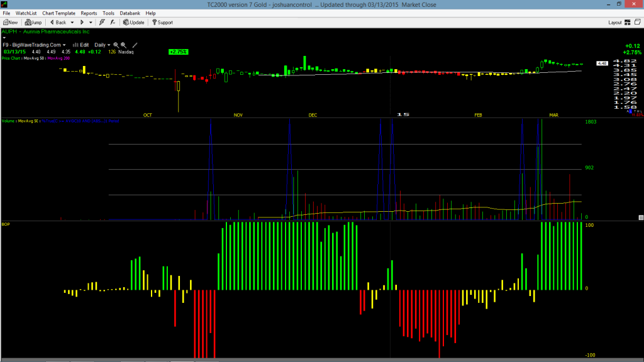Click the MovAvg 200 legend label
644x362 pixels.
(x=58, y=58)
